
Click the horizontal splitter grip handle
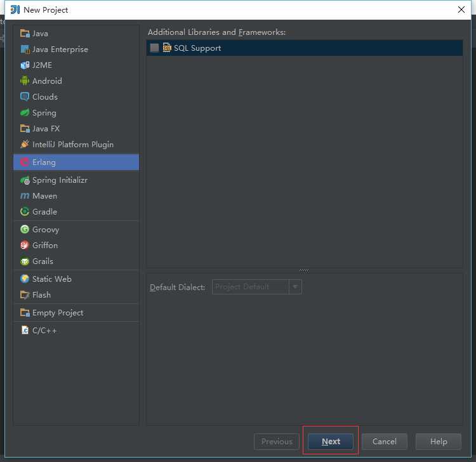click(x=304, y=270)
